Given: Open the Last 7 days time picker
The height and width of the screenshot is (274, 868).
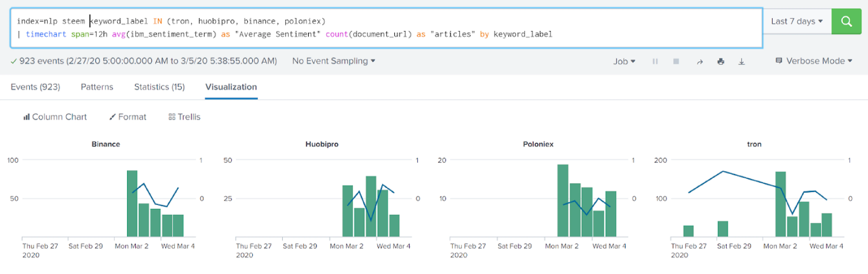Looking at the screenshot, I should point(797,21).
